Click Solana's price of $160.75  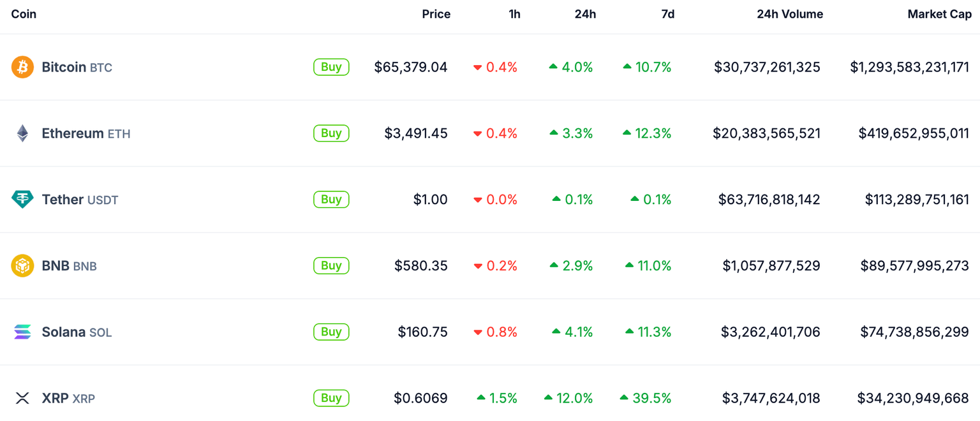(422, 332)
